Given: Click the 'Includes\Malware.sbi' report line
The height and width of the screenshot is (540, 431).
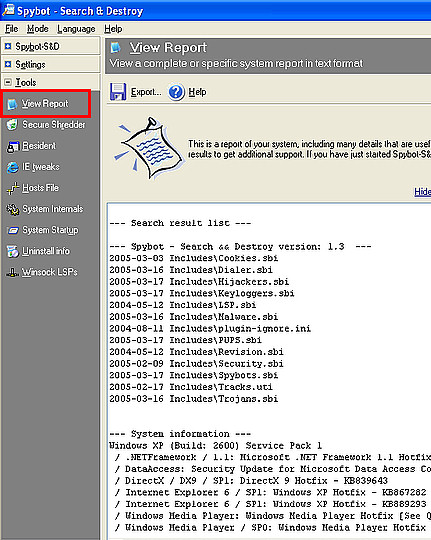Looking at the screenshot, I should click(x=194, y=317).
